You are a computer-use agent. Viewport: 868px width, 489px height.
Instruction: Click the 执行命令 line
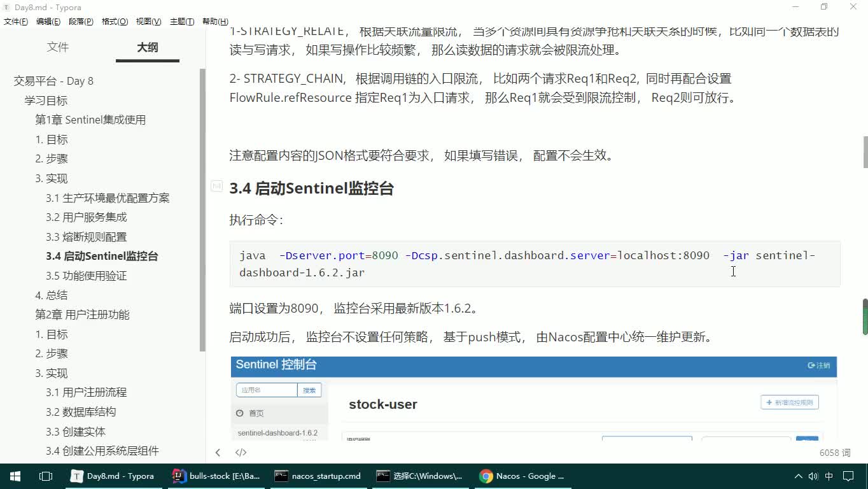pos(256,220)
